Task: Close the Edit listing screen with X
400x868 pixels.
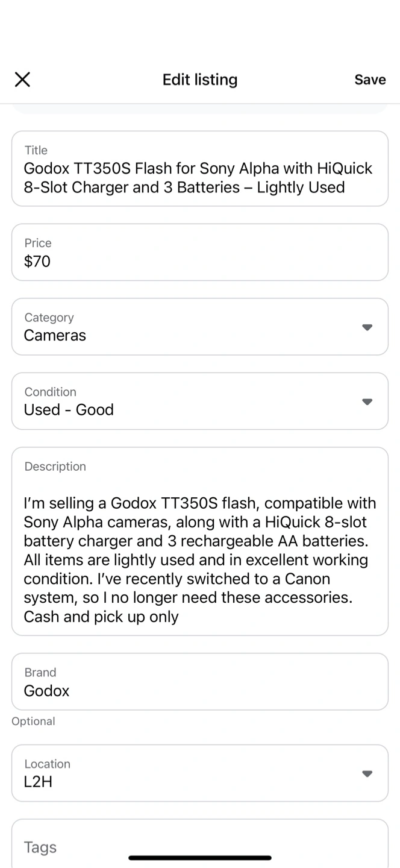Action: coord(22,80)
